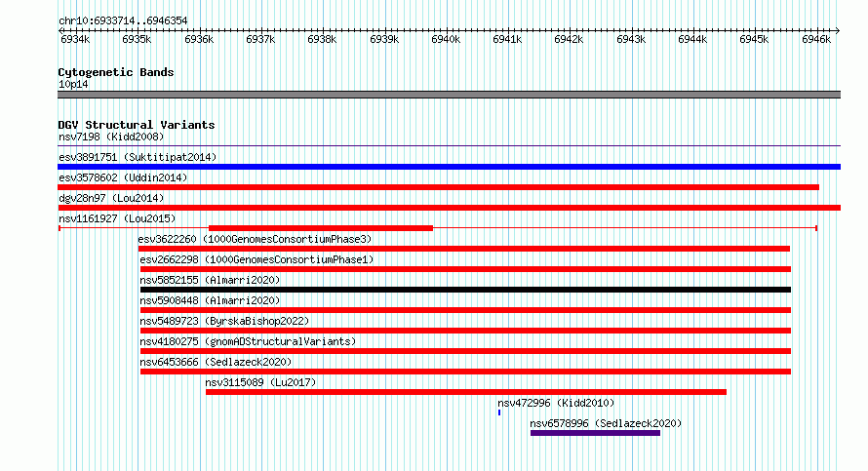This screenshot has width=868, height=471.
Task: Click the 10p14 band label
Action: 73,84
